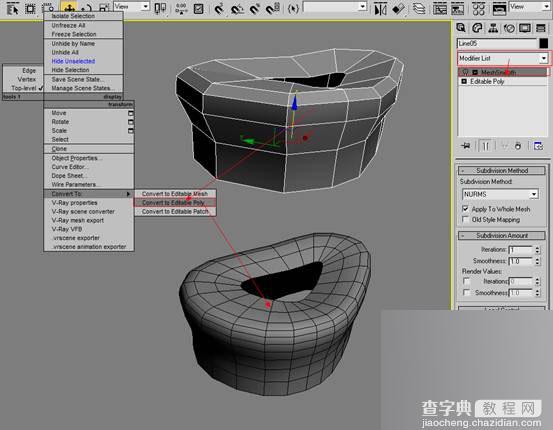Open the Hierarchy command panel tab
This screenshot has height=430, width=553.
(493, 28)
